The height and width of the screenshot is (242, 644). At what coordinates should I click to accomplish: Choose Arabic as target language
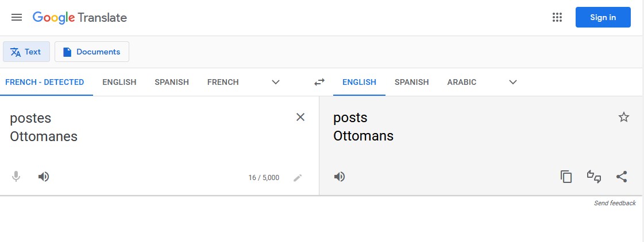(x=461, y=82)
